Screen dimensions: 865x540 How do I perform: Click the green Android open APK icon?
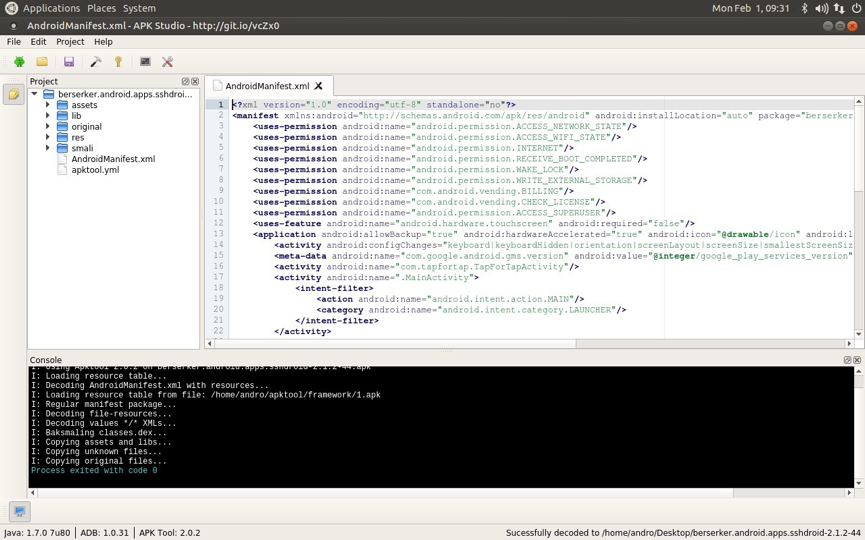(x=19, y=62)
